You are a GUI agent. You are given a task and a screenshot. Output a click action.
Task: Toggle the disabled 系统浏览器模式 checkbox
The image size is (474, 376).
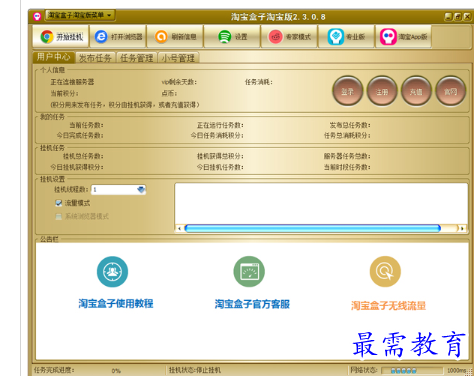pyautogui.click(x=59, y=216)
